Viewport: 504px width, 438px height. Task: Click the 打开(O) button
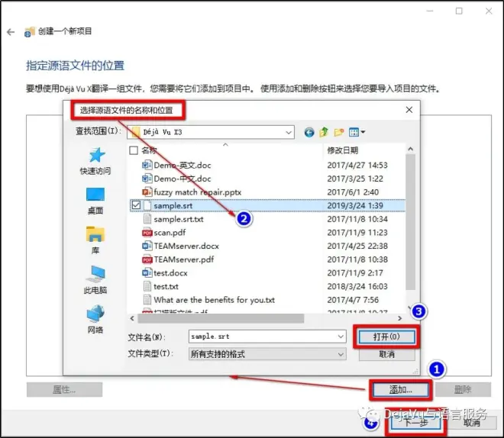386,337
